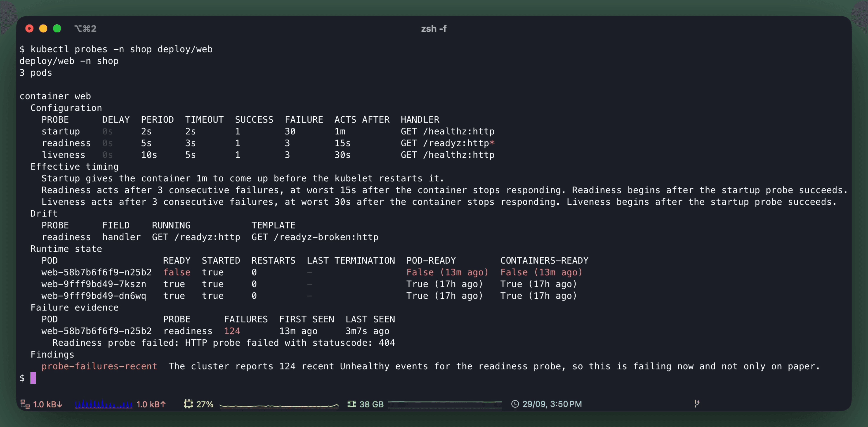Click the '3m7s ago' last seen value

coord(367,331)
